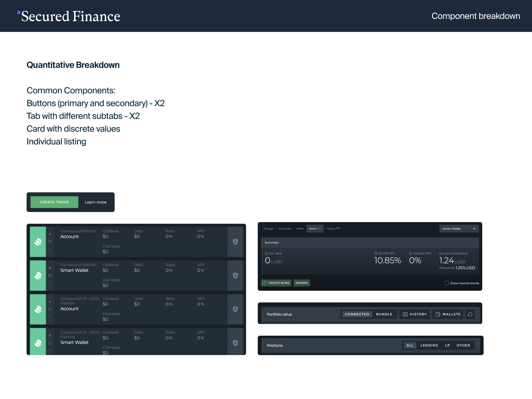Switch to the BUNDLE toggle option
This screenshot has height=399, width=532.
[384, 314]
